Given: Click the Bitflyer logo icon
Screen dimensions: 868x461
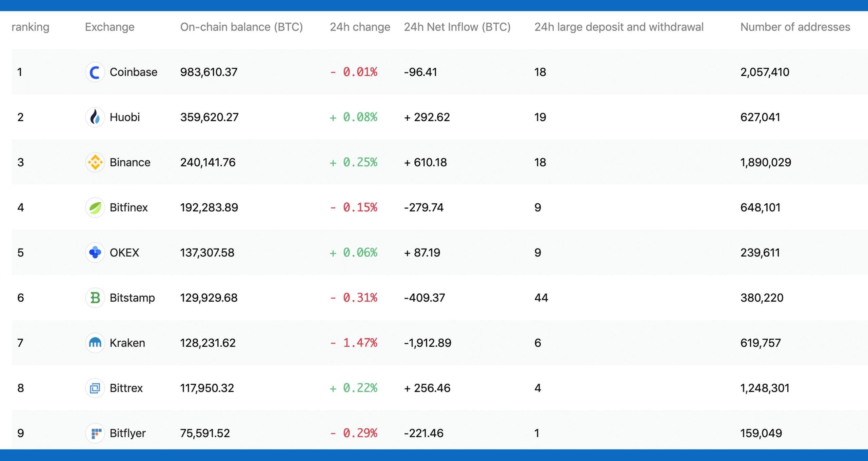Looking at the screenshot, I should click(95, 433).
